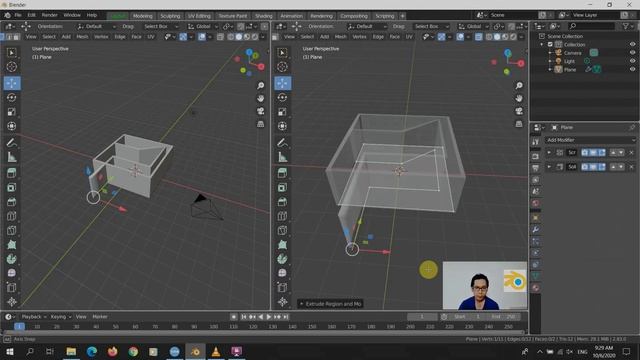Select the Scale tool in left viewport
Image resolution: width=640 pixels, height=360 pixels.
(x=11, y=112)
